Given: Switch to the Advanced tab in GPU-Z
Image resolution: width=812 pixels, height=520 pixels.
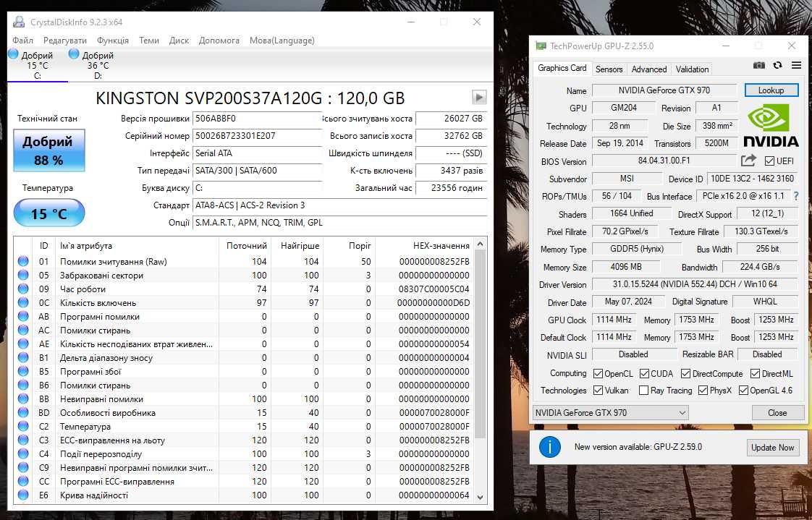Looking at the screenshot, I should [649, 69].
